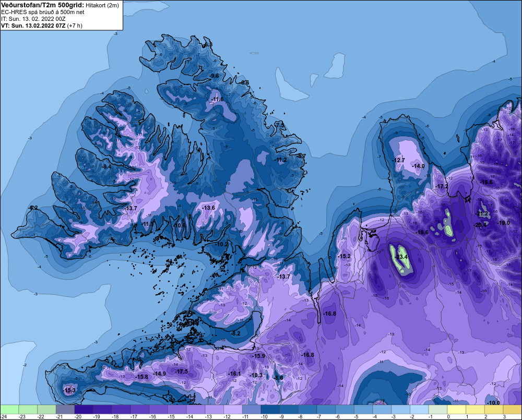The image size is (522, 420).
Task: Click the Hitakort (2m) label in header
Action: (x=102, y=5)
